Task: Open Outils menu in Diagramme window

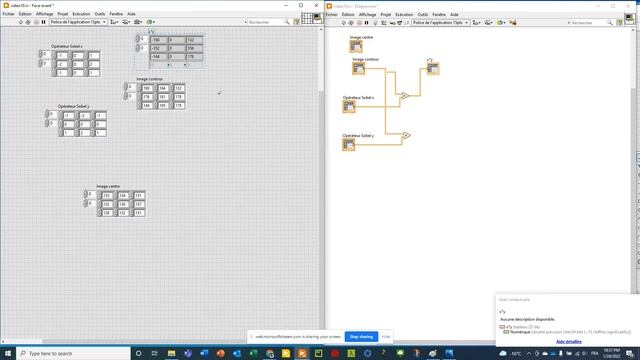Action: pyautogui.click(x=423, y=15)
